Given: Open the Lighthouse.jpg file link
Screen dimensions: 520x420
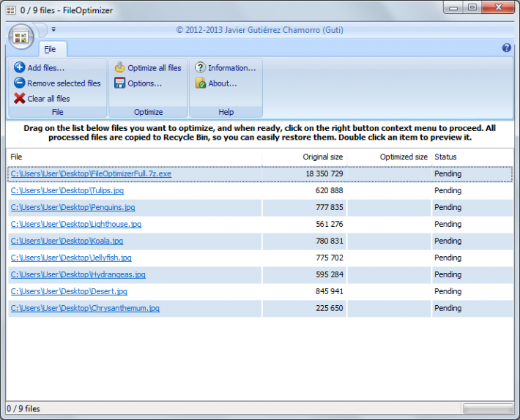Looking at the screenshot, I should [x=76, y=224].
